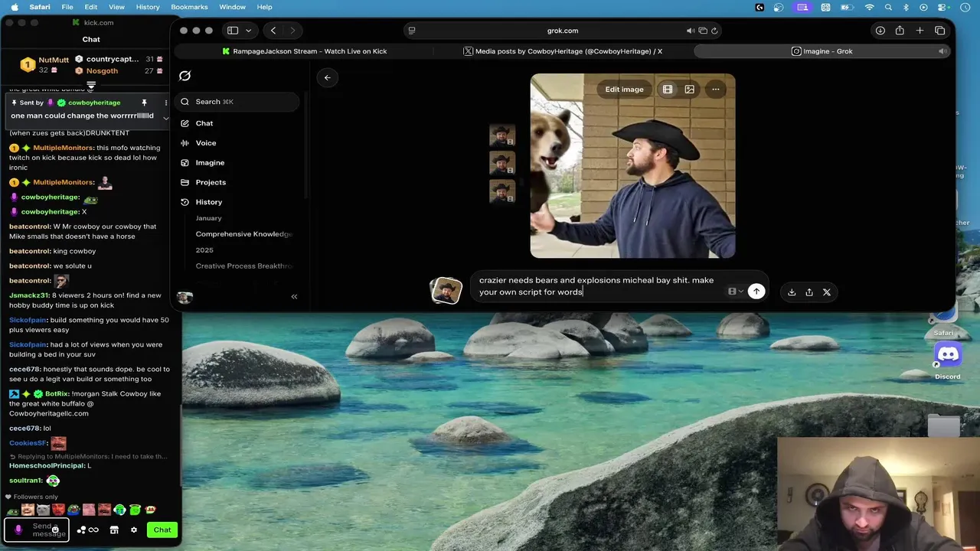Click the Kick infinity subscription icon
This screenshot has width=980, height=551.
(93, 530)
